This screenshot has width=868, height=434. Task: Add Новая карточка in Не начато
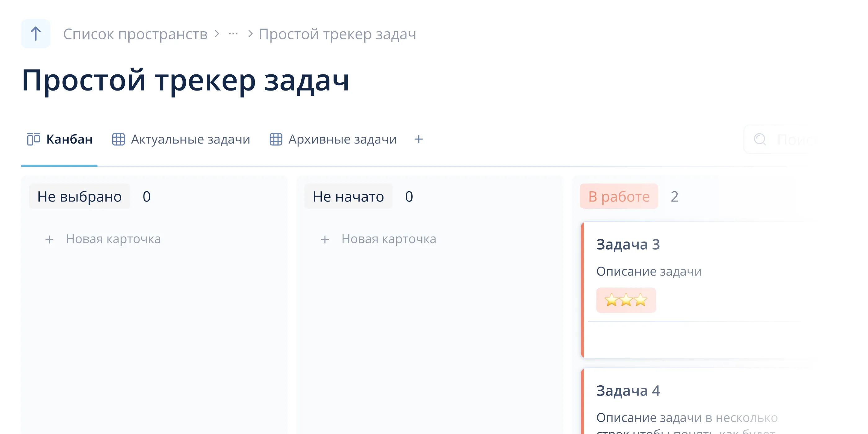pyautogui.click(x=378, y=239)
